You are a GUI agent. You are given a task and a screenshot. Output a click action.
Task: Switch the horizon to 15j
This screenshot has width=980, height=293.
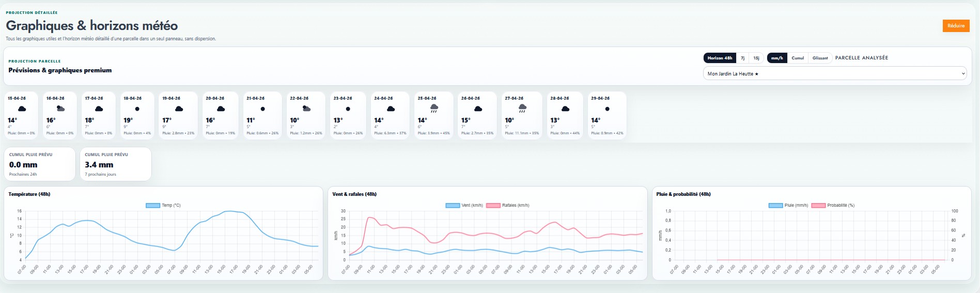coord(756,58)
